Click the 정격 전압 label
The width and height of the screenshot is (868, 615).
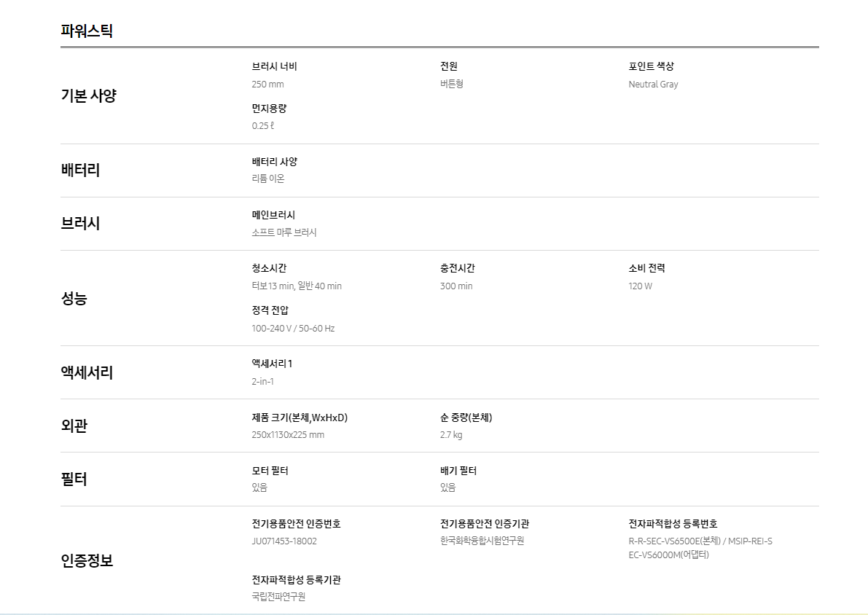coord(270,310)
